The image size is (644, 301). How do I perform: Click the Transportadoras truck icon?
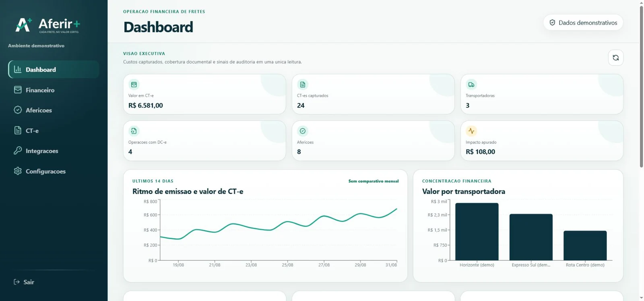tap(471, 85)
